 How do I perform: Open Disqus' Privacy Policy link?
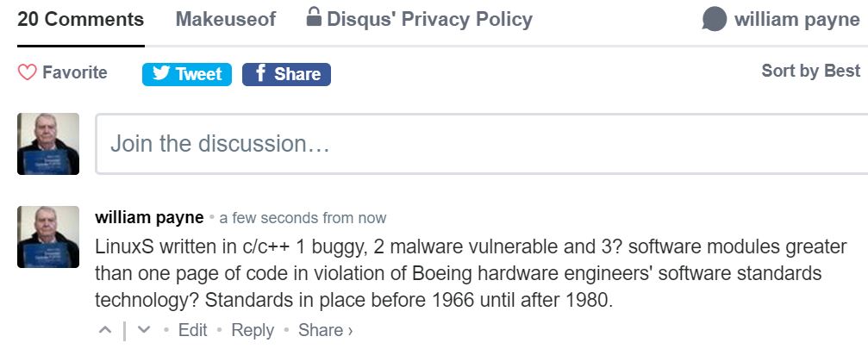pos(429,20)
